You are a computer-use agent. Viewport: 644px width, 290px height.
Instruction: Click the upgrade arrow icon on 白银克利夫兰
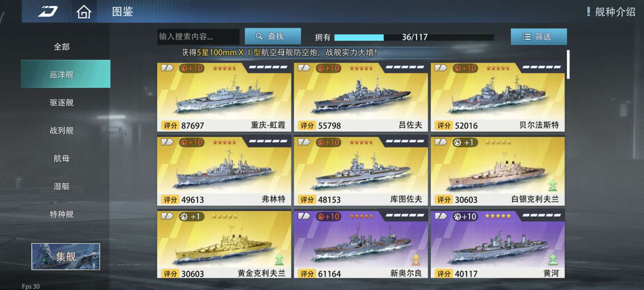(x=553, y=185)
